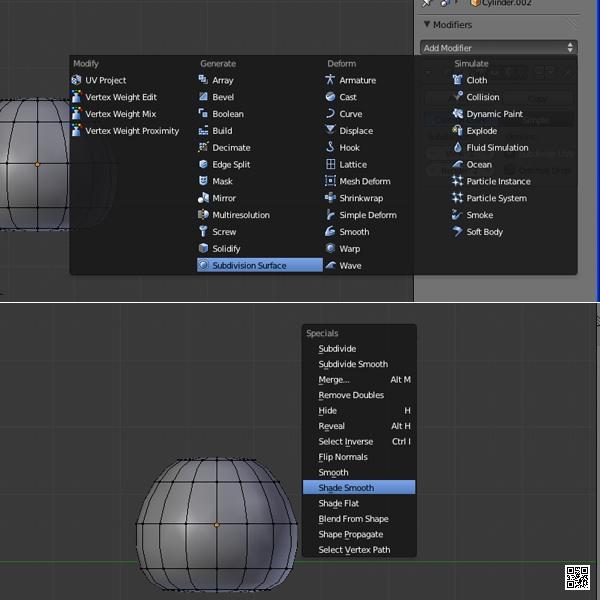
Task: Click Select Vertex Path entry
Action: [x=354, y=550]
